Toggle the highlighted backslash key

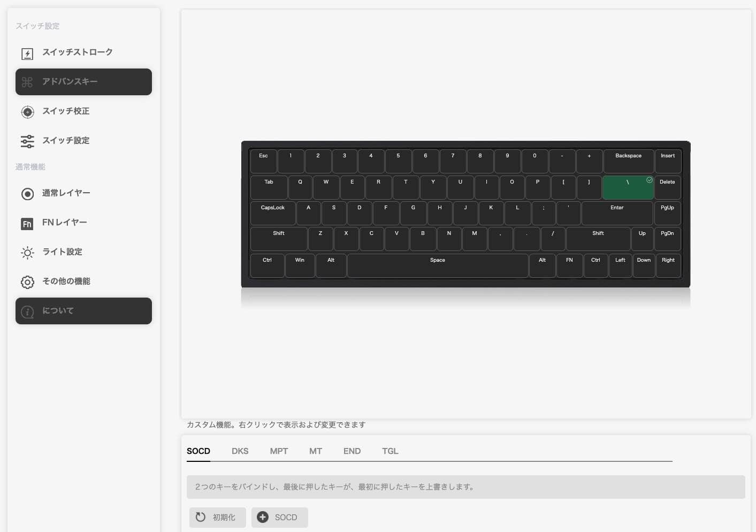click(x=628, y=187)
